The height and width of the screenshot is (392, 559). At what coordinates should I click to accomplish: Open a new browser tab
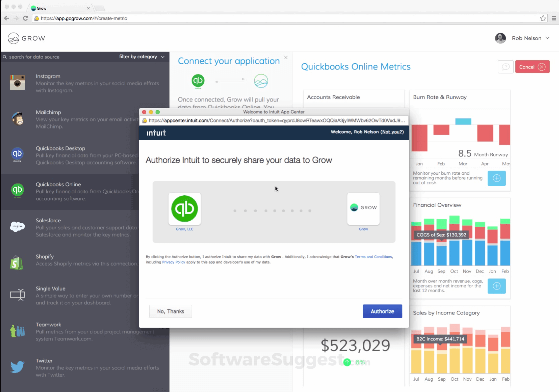(x=99, y=8)
